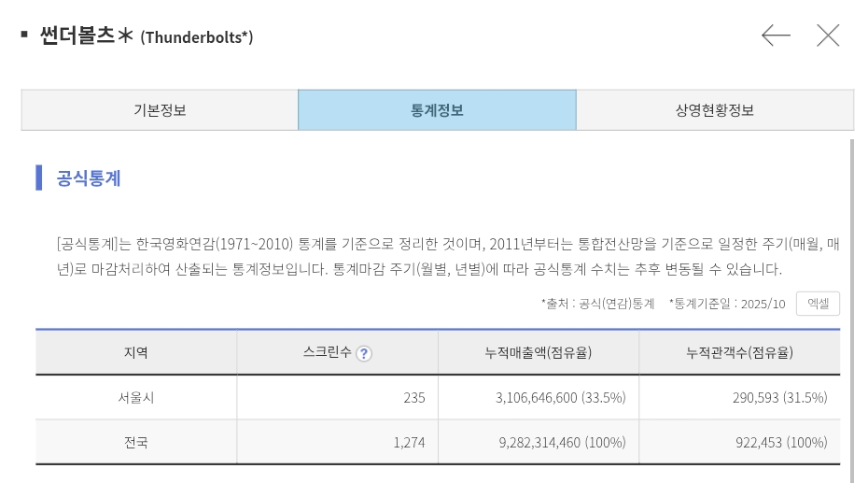This screenshot has width=868, height=483.
Task: Select the 통계정보 tab
Action: pos(437,110)
